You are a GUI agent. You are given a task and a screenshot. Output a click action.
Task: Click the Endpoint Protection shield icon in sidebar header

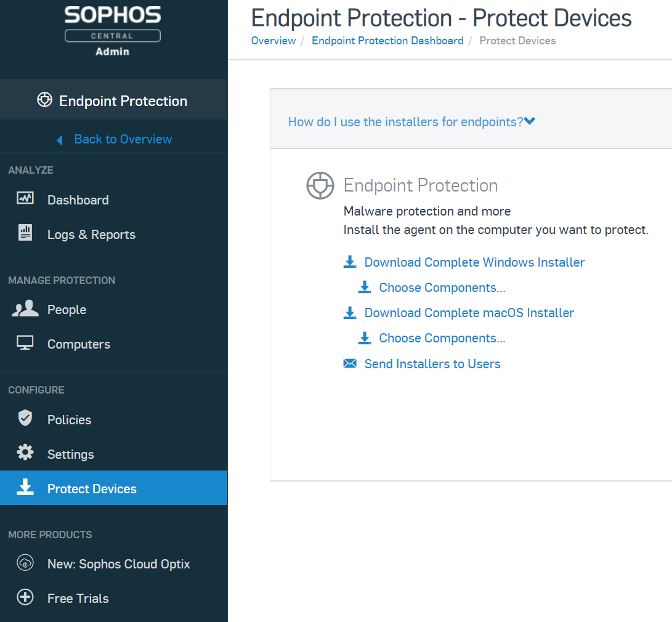[x=44, y=100]
